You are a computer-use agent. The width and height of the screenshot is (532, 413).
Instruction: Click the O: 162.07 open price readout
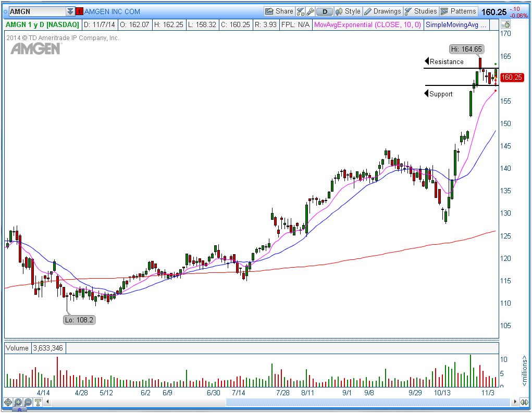point(134,25)
